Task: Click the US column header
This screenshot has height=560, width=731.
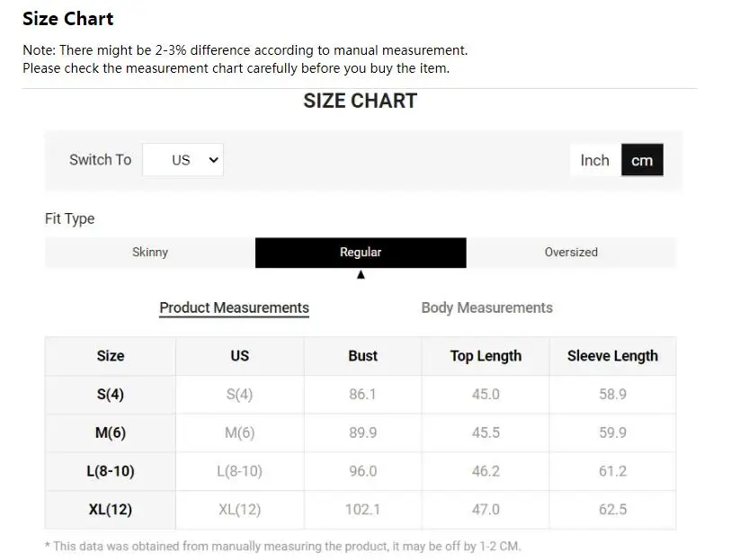Action: click(x=239, y=356)
